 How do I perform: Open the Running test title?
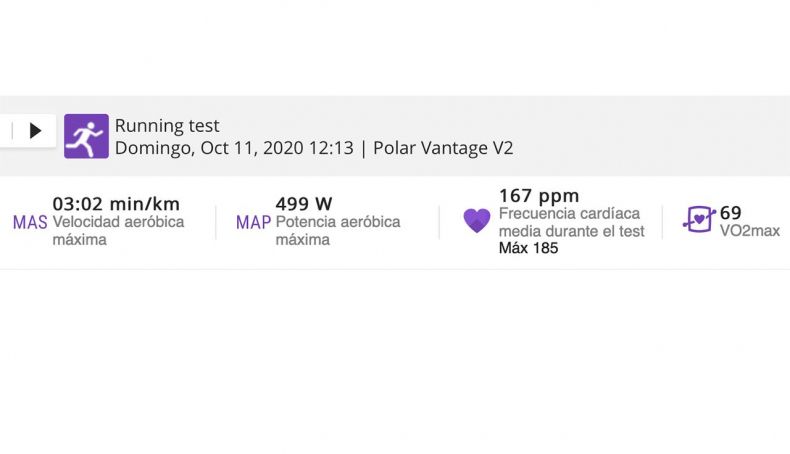point(167,125)
